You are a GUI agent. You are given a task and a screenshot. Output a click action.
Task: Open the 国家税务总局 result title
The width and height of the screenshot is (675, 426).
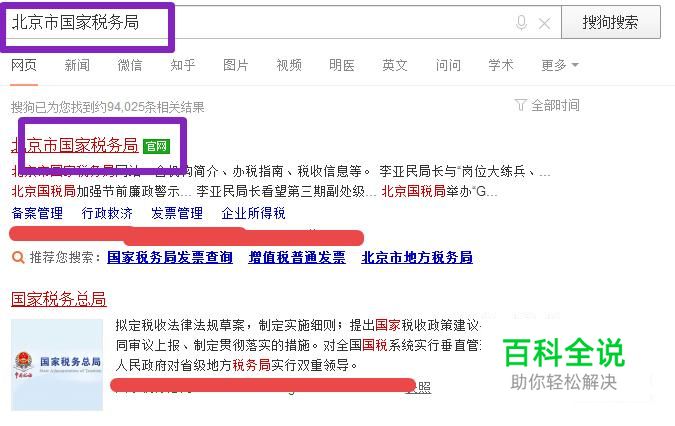point(59,299)
